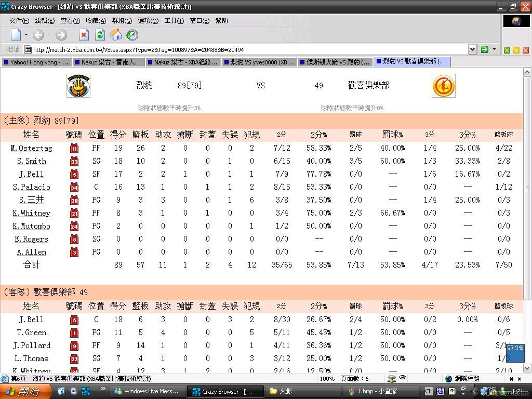532x399 pixels.
Task: Click the eye icon in status bar
Action: point(403,378)
